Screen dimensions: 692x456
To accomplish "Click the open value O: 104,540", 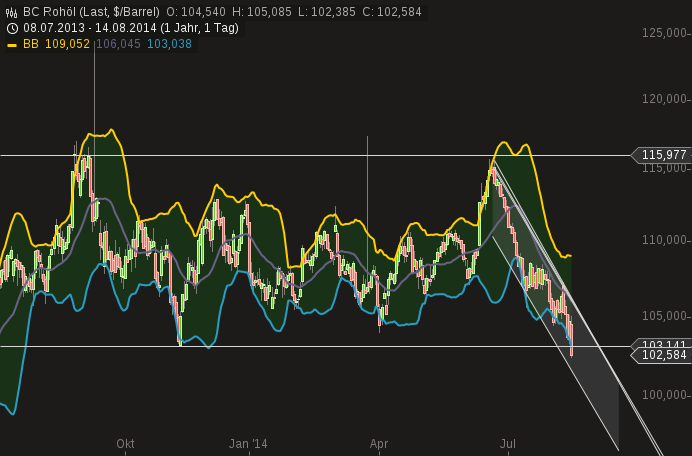I will point(196,12).
